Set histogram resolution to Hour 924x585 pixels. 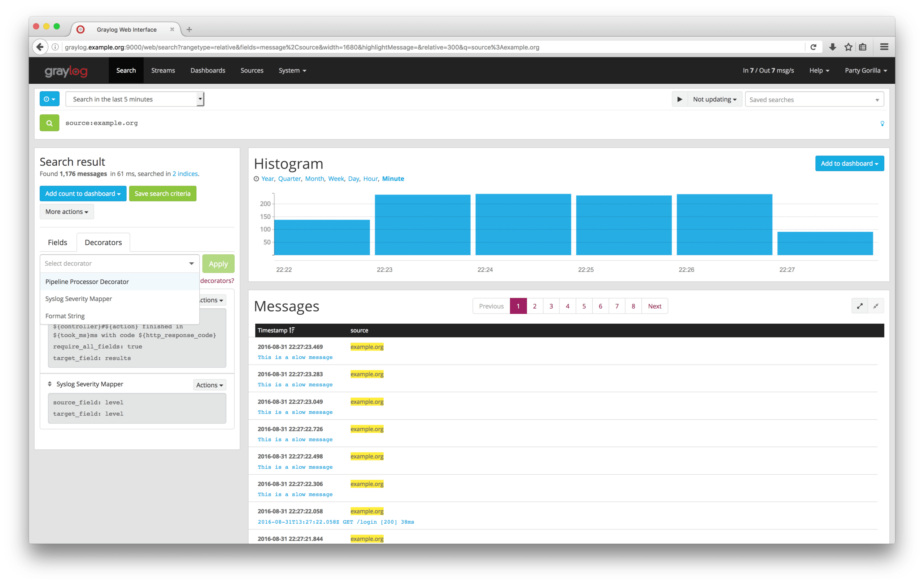pos(370,179)
